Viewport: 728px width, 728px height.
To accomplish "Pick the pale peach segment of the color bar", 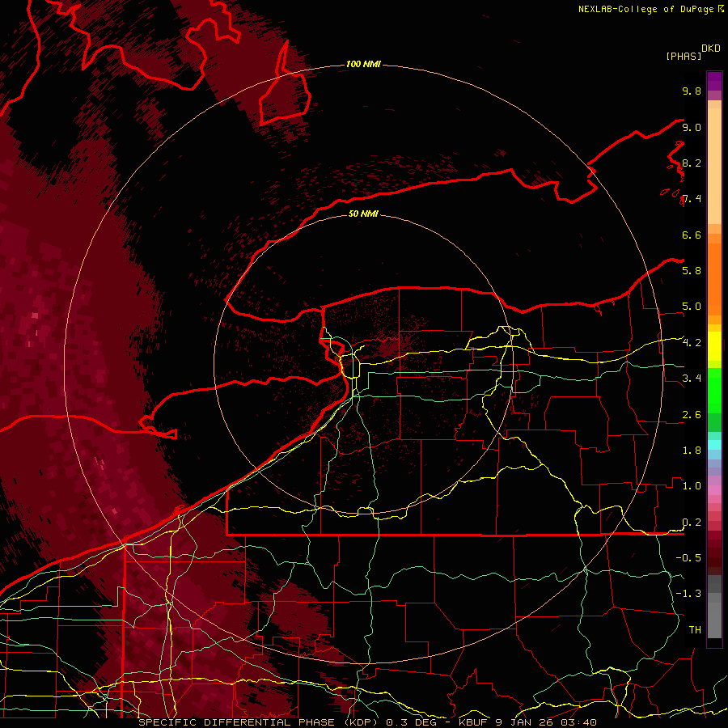I will 714,166.
